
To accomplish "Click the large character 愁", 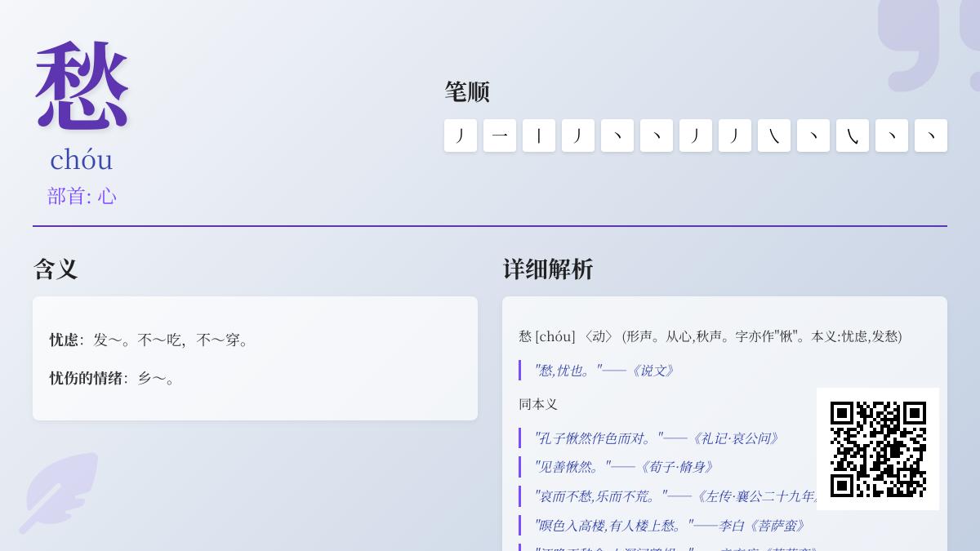I will [x=82, y=87].
